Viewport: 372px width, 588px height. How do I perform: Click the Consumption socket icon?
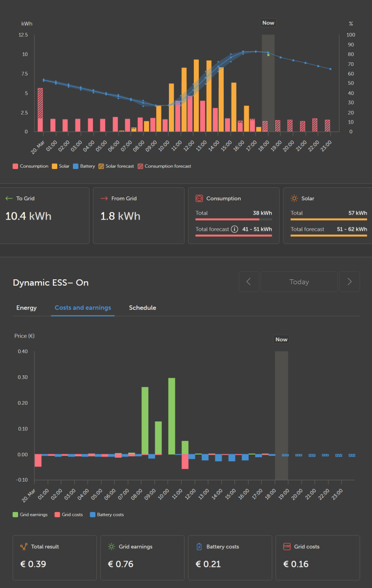(x=199, y=198)
